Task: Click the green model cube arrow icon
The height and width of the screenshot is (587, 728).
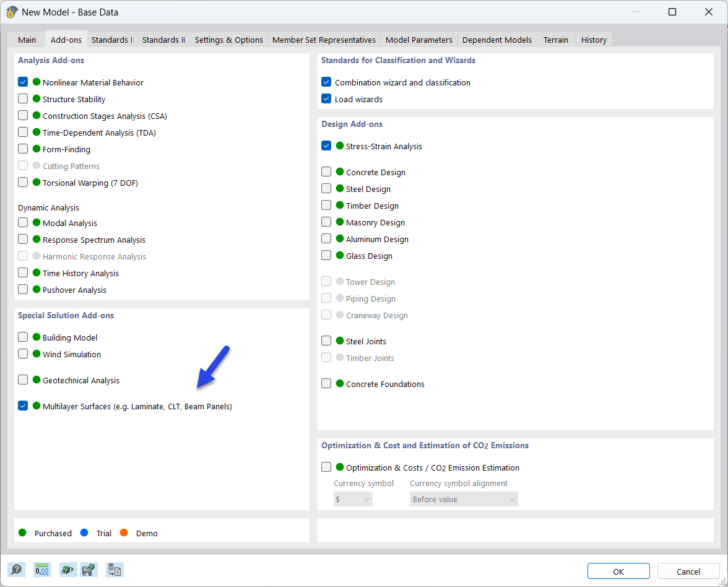Action: coord(67,569)
